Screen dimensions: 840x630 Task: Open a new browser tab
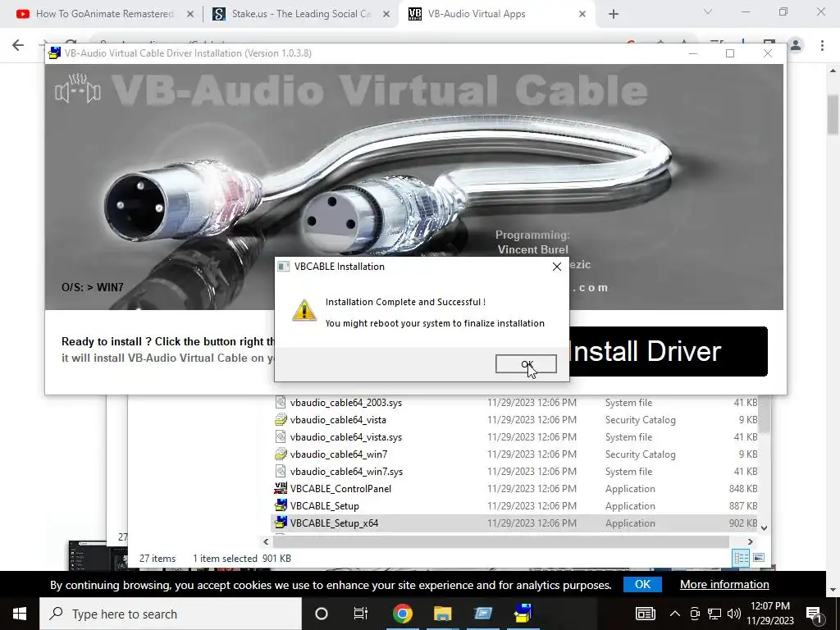click(x=614, y=15)
